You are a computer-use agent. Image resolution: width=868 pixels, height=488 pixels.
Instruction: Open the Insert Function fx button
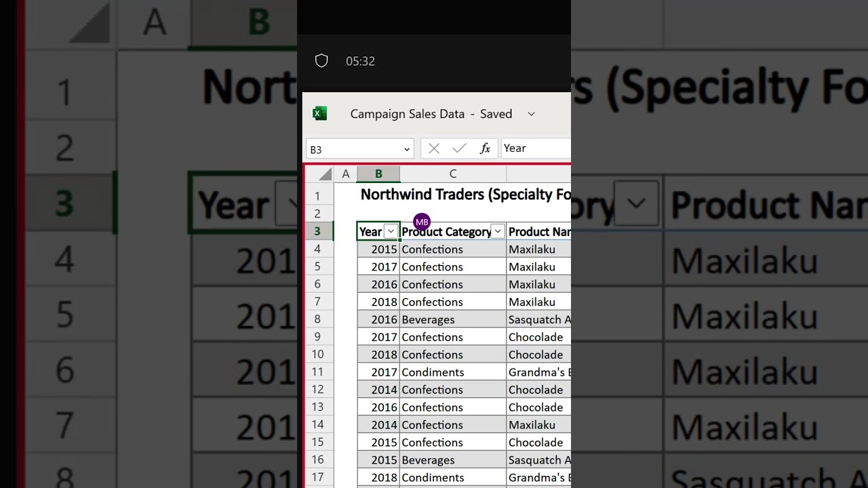pyautogui.click(x=485, y=148)
